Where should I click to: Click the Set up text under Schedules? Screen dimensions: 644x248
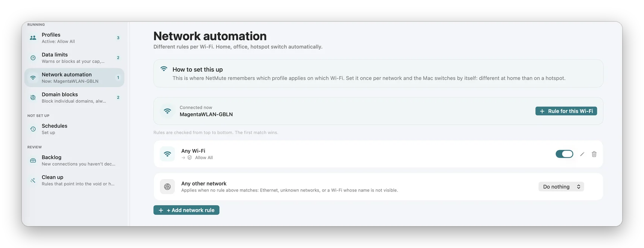[49, 132]
